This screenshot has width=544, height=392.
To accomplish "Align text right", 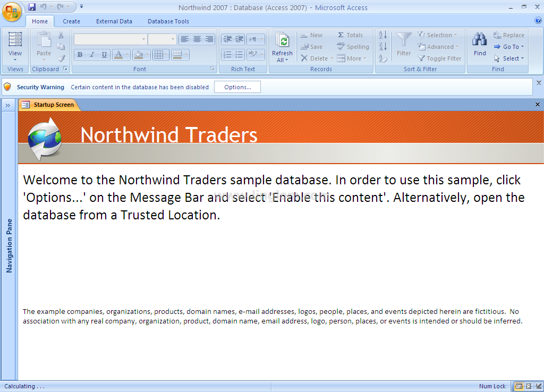I will pyautogui.click(x=209, y=39).
